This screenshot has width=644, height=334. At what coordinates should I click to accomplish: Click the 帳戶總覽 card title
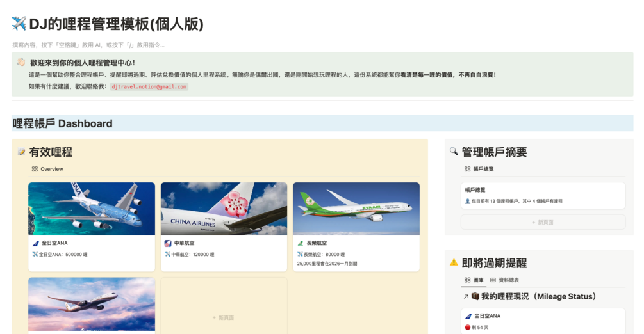[x=475, y=190]
